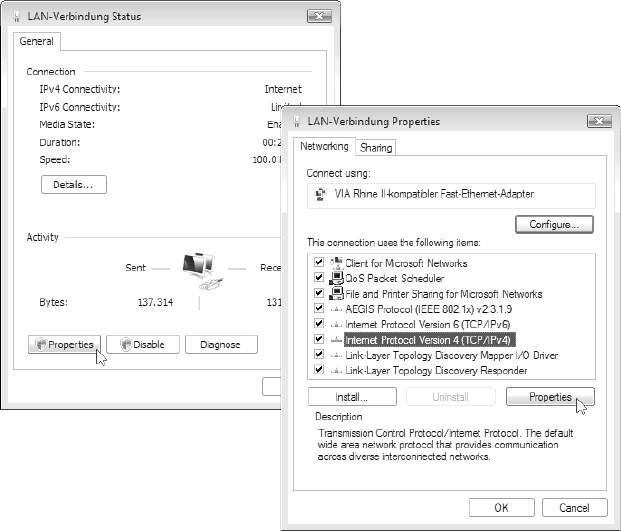The image size is (621, 531).
Task: Toggle AEGIS Protocol checkbox
Action: 318,308
